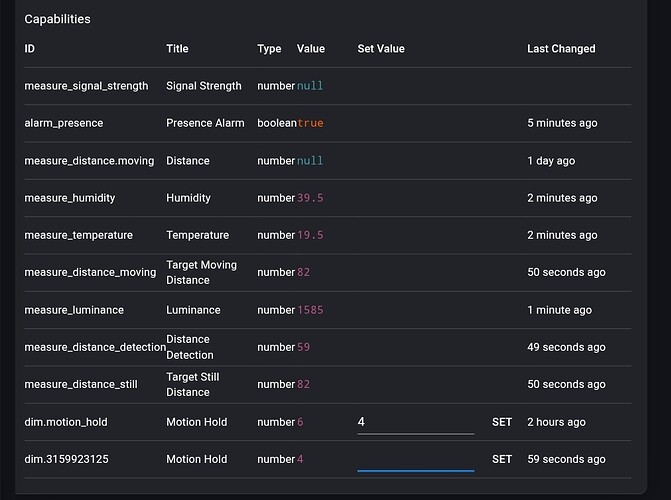Click the Value column header

[x=311, y=48]
